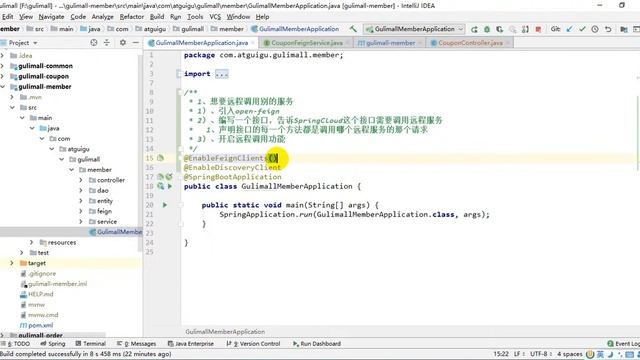Unfold the collapsed import block
640x360 pixels.
(x=222, y=74)
